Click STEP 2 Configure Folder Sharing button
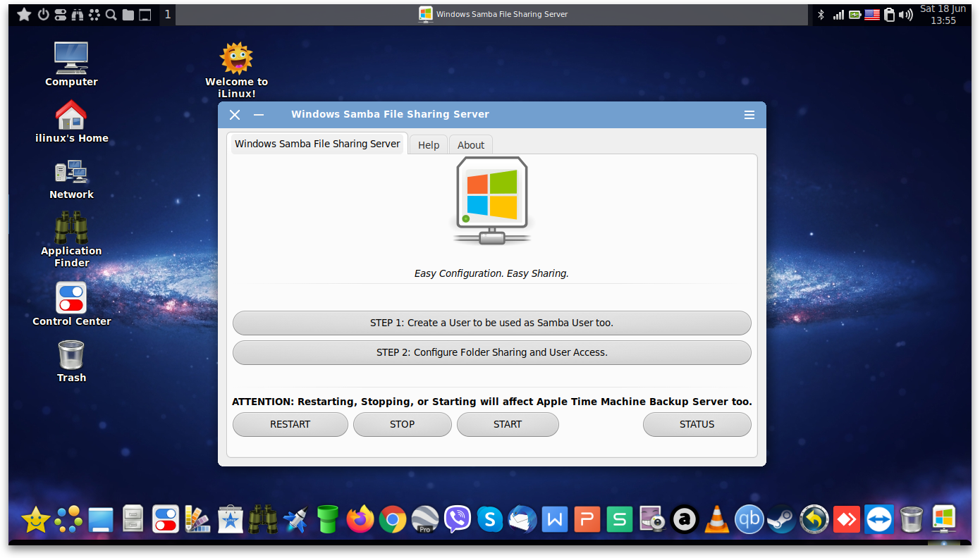980x558 pixels. pos(491,352)
